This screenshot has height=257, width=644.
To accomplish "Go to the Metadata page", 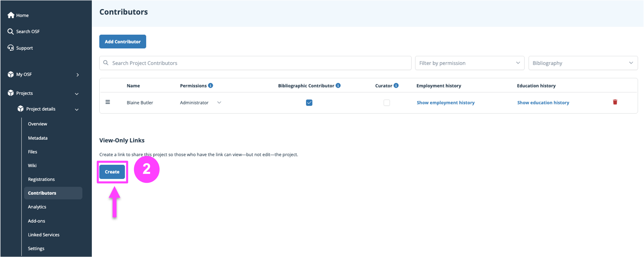I will (38, 138).
